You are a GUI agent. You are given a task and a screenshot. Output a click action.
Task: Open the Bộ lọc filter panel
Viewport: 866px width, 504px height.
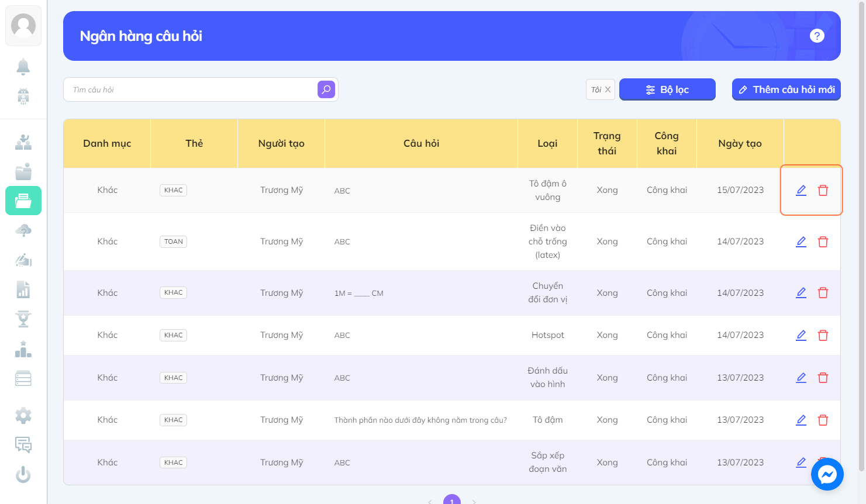coord(667,89)
